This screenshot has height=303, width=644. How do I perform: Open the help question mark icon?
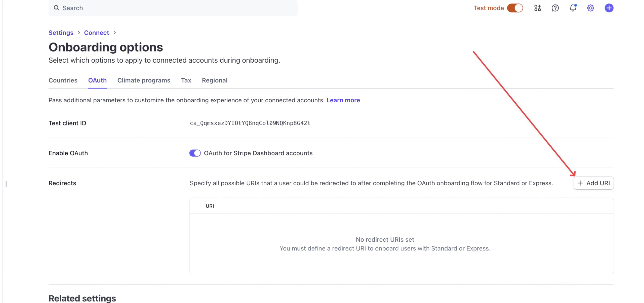(555, 8)
